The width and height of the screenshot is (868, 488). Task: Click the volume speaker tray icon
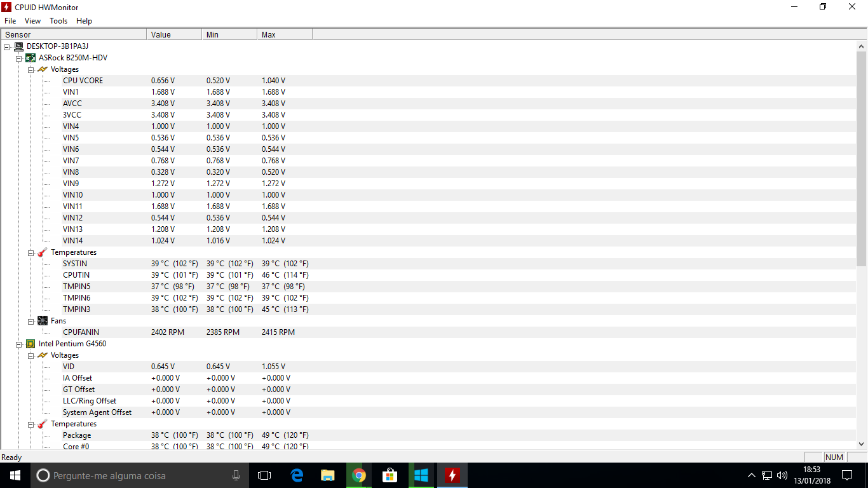pos(782,475)
